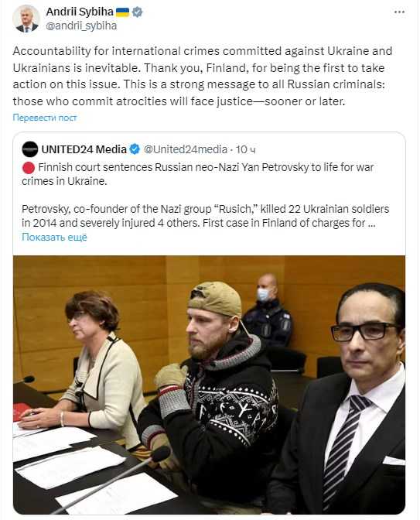This screenshot has width=420, height=520.
Task: Translate the post via Перевести пост
Action: pyautogui.click(x=45, y=118)
